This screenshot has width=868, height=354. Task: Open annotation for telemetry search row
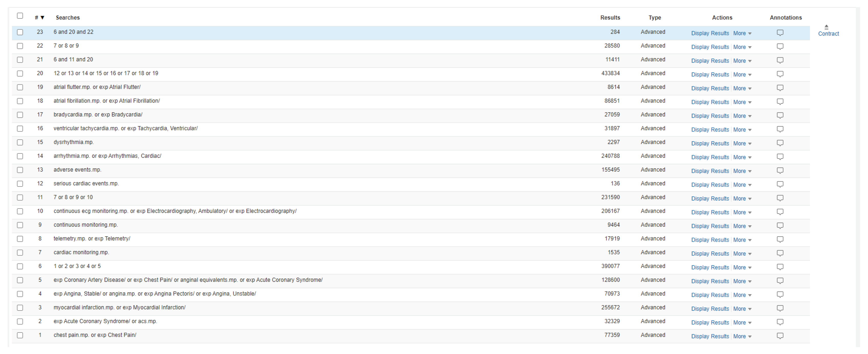pos(780,239)
